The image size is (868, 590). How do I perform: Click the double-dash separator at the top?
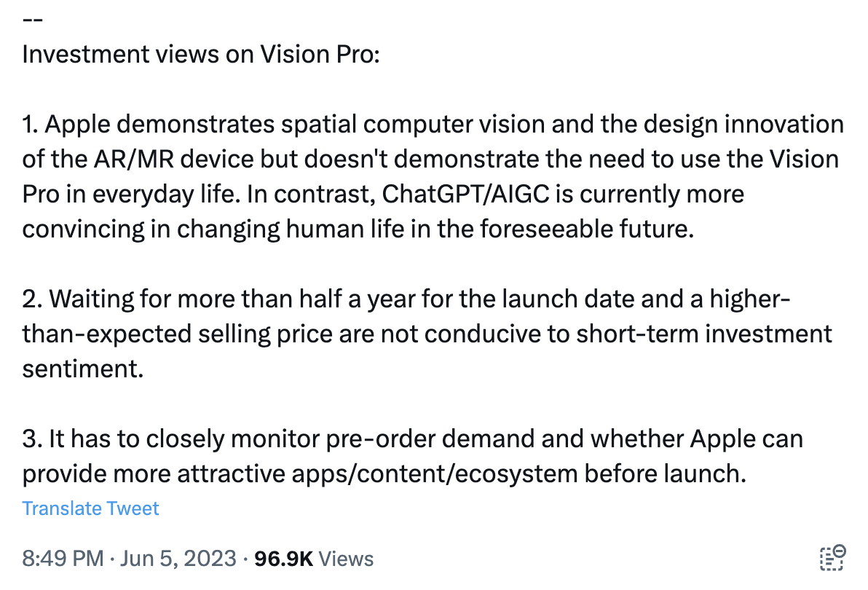[x=33, y=20]
